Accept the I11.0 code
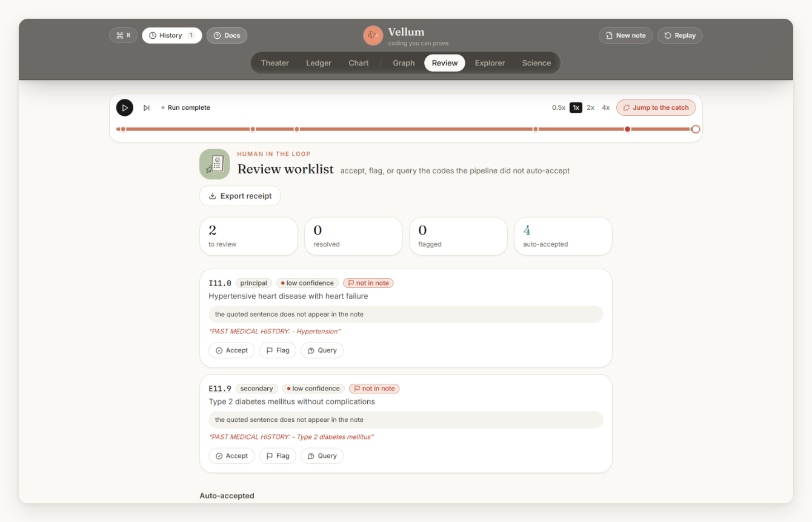 coord(232,350)
